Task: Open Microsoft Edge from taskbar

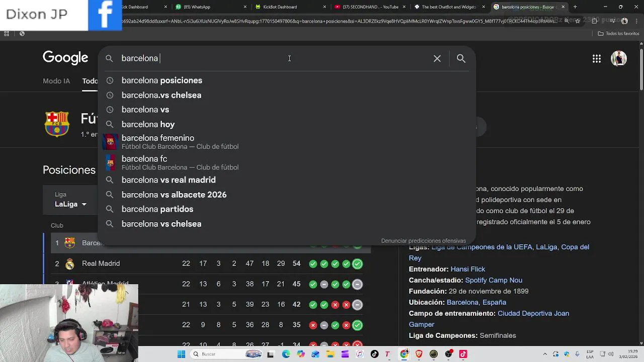Action: (286, 354)
